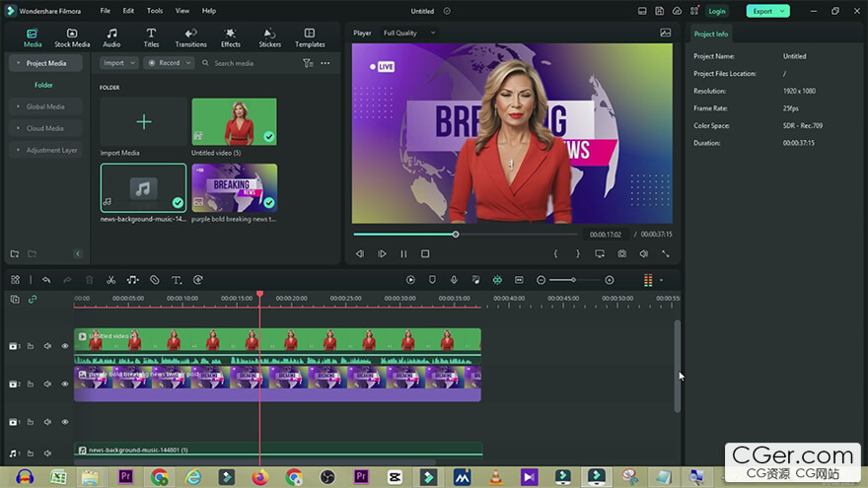This screenshot has height=488, width=868.
Task: Click the timeline zoom slider
Action: coord(572,280)
